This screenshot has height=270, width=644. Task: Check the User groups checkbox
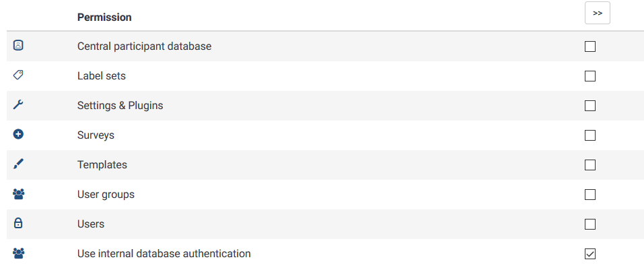click(589, 195)
